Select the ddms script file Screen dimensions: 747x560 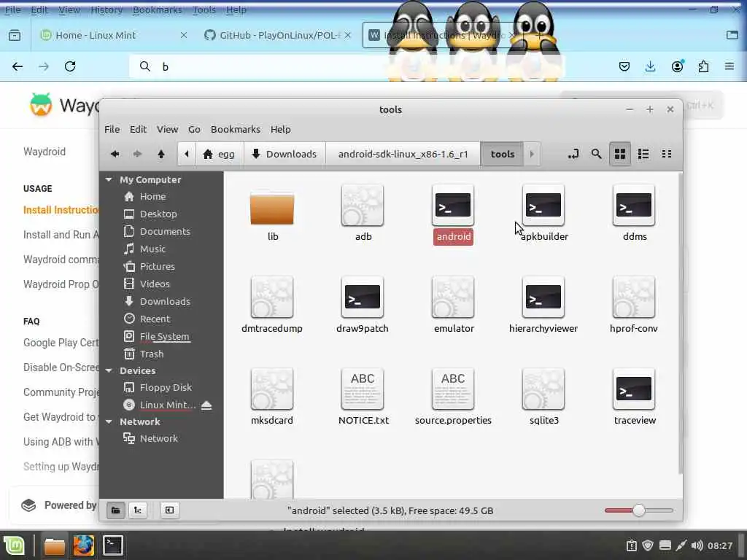click(x=634, y=205)
